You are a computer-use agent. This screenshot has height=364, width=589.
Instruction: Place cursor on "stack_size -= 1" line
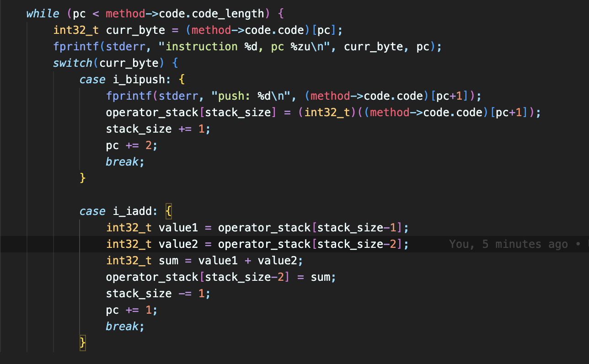[x=158, y=294]
